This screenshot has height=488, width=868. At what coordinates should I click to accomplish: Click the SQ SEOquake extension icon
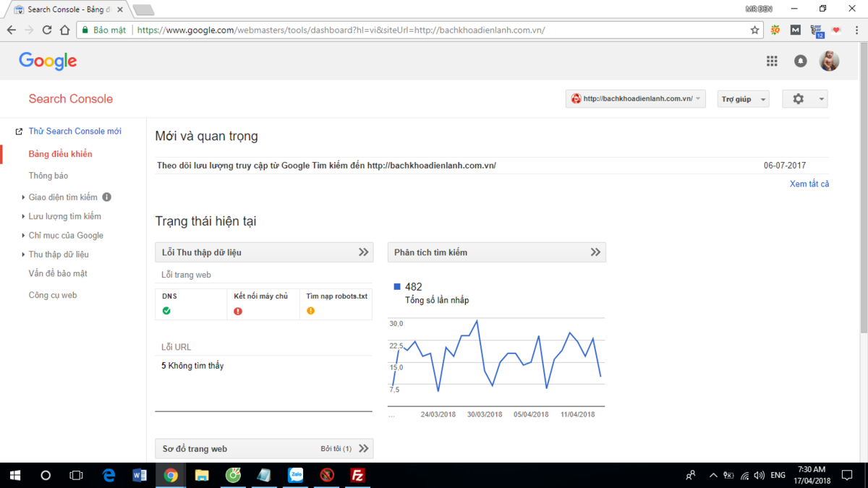click(x=775, y=30)
